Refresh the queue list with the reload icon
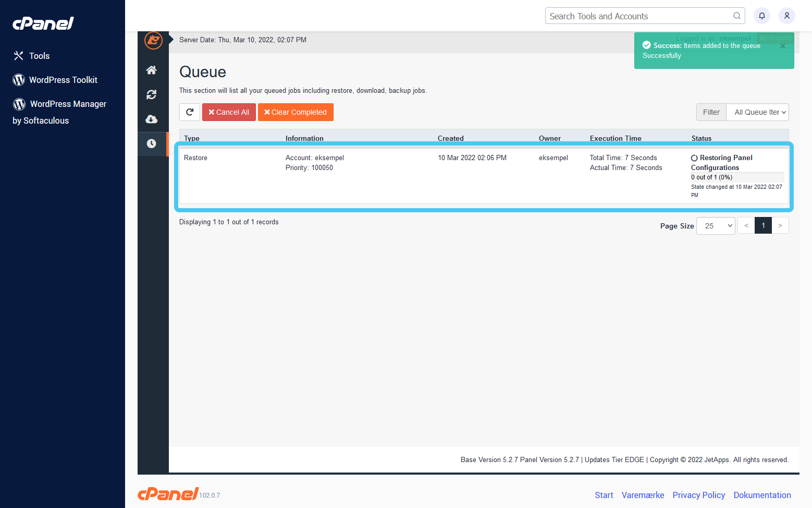 pos(189,112)
